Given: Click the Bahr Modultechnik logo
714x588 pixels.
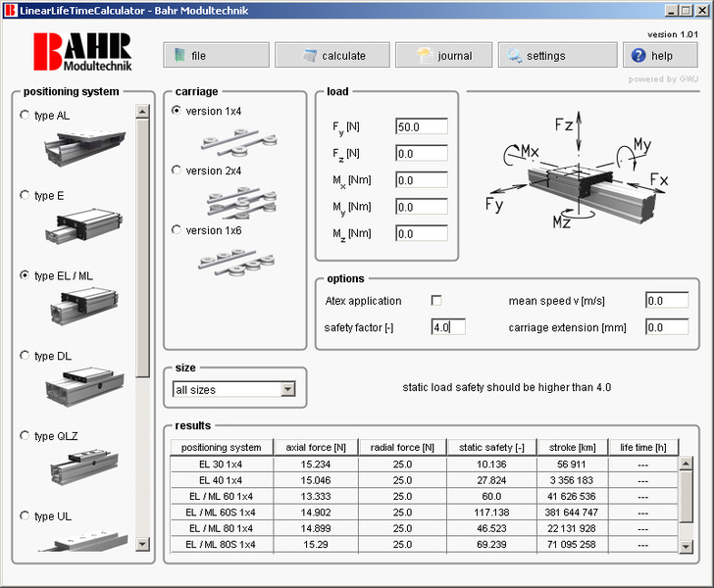Looking at the screenshot, I should tap(80, 54).
